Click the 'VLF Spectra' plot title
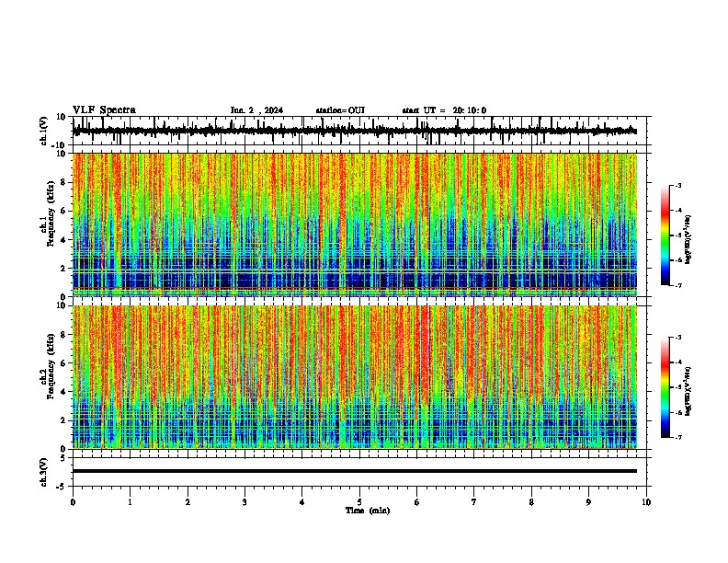Screen dimensions: 728x563 (104, 110)
